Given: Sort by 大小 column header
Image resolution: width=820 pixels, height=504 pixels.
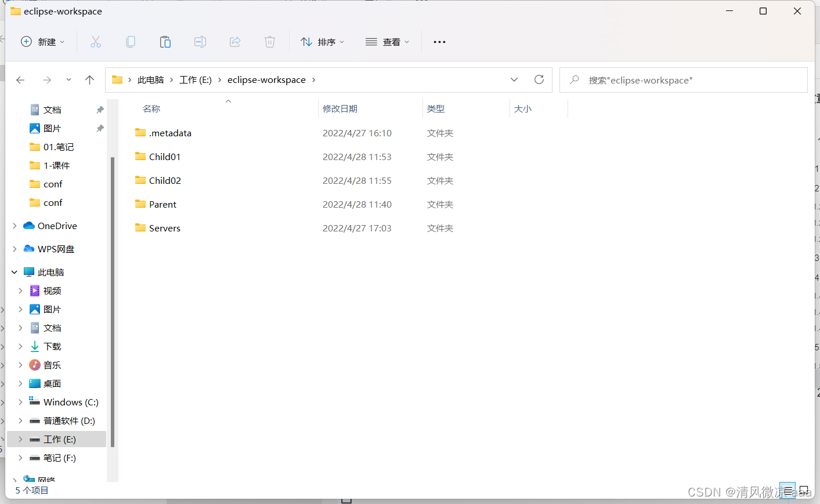Looking at the screenshot, I should click(x=523, y=108).
